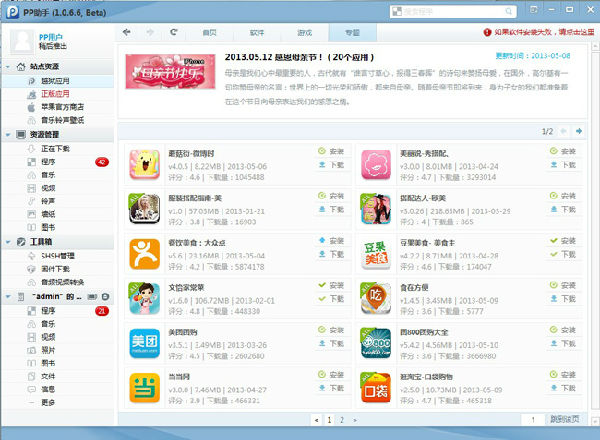
Task: Go forward with the right arrow button
Action: click(x=150, y=33)
